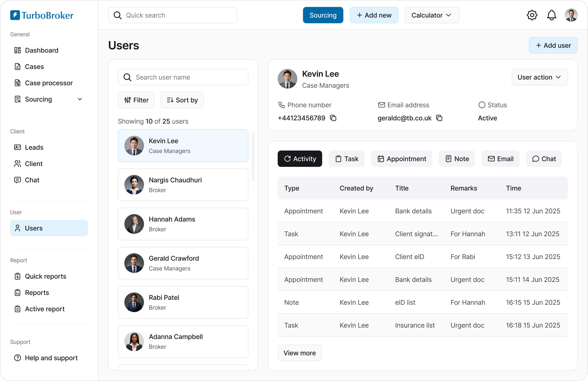
Task: Open settings via the gear icon
Action: coord(532,15)
